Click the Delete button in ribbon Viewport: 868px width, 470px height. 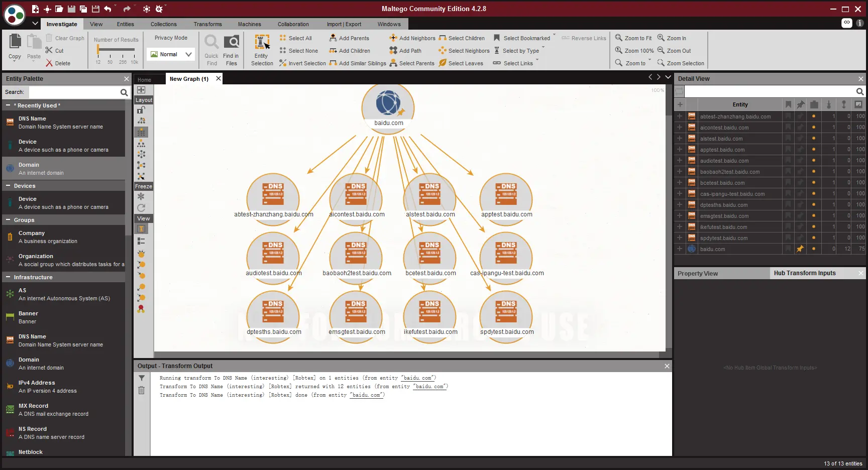click(58, 63)
